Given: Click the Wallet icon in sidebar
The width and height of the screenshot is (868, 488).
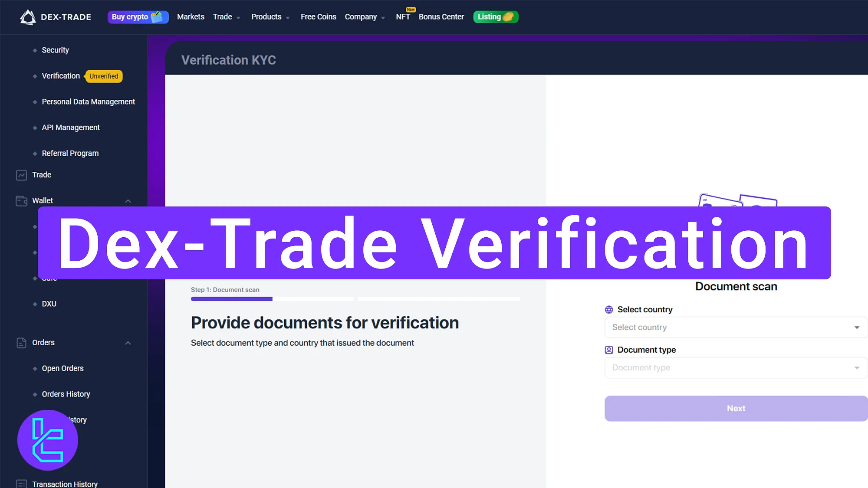Looking at the screenshot, I should [x=22, y=200].
